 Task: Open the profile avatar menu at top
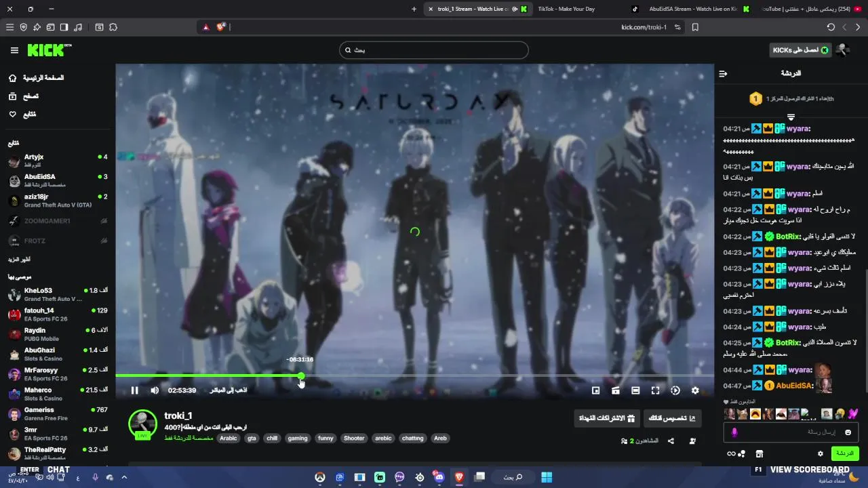pyautogui.click(x=842, y=50)
